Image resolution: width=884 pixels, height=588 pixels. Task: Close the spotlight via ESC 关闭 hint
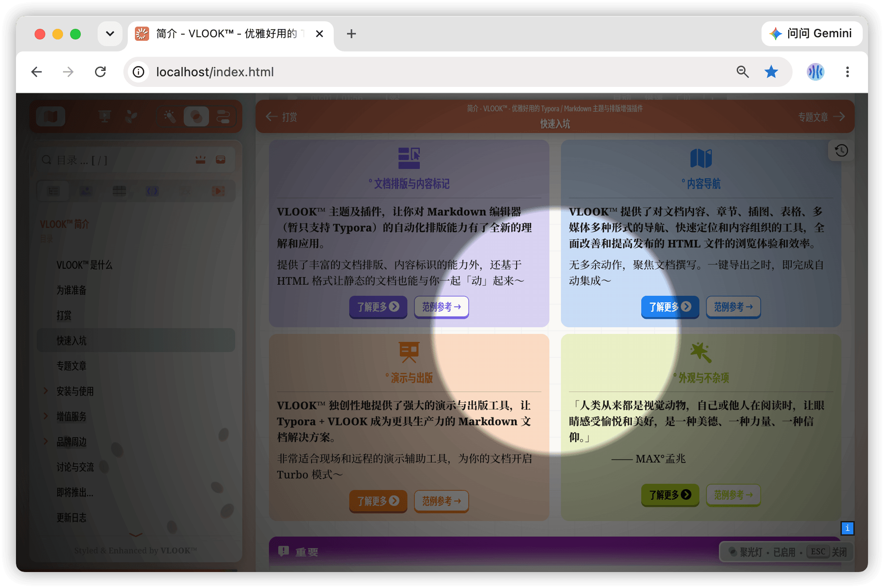827,552
